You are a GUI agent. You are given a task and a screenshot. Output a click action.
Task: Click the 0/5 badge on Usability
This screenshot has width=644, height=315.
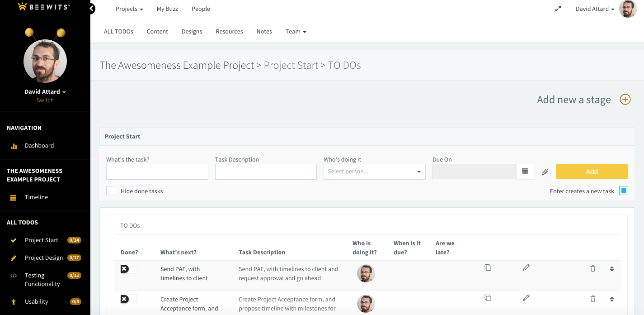click(x=75, y=302)
